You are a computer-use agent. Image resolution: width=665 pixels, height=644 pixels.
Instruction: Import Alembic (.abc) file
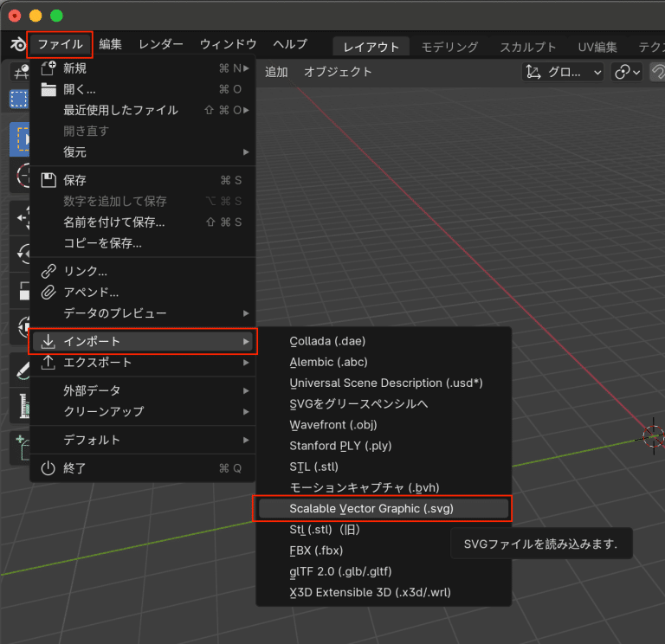tap(384, 362)
